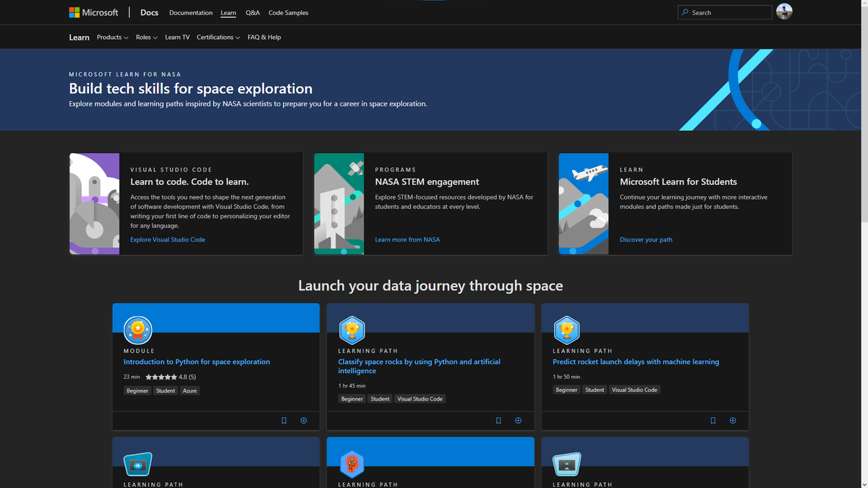Viewport: 868px width, 488px height.
Task: Add Introduction to Python module to collection
Action: (x=304, y=421)
